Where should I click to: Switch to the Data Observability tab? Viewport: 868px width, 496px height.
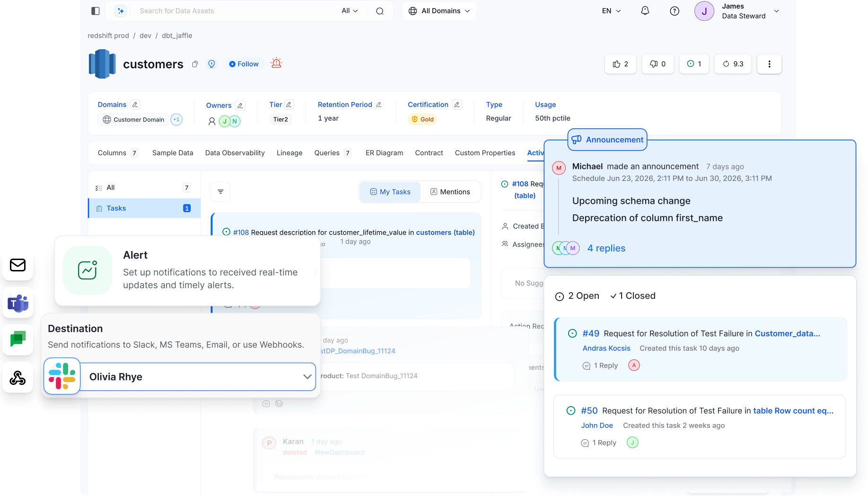[235, 153]
